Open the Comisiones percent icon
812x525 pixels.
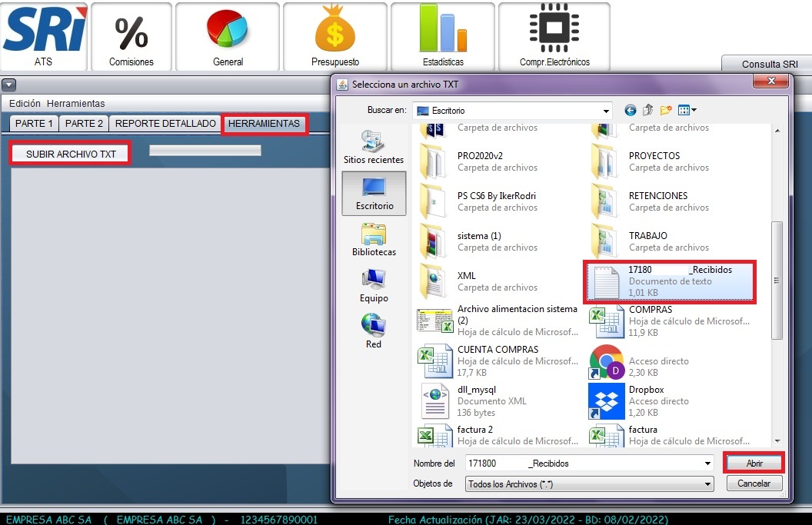click(x=131, y=35)
